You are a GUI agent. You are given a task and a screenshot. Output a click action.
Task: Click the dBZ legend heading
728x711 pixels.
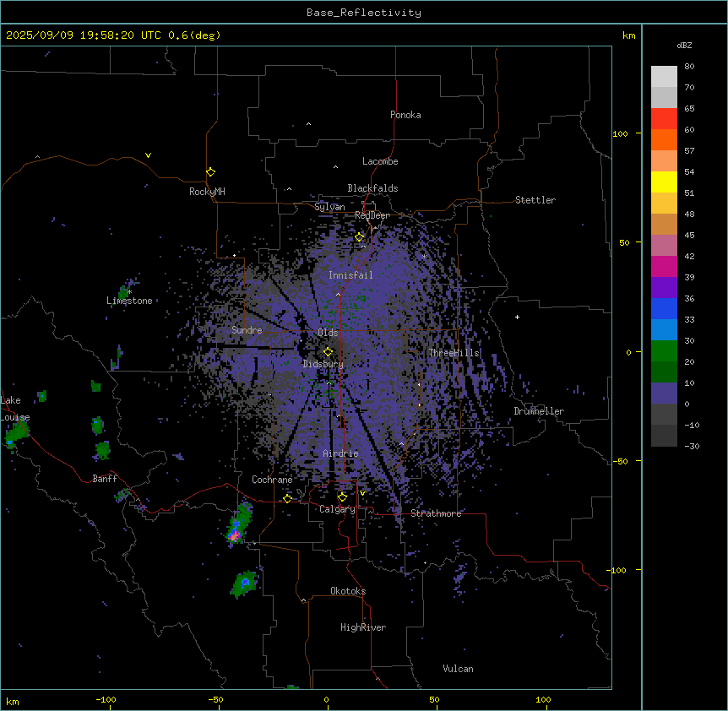pyautogui.click(x=684, y=45)
